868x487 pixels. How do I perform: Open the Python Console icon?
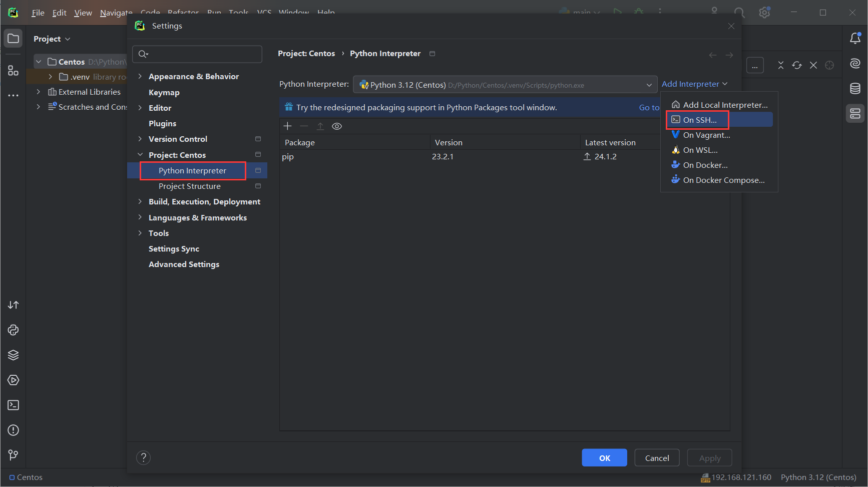[14, 330]
